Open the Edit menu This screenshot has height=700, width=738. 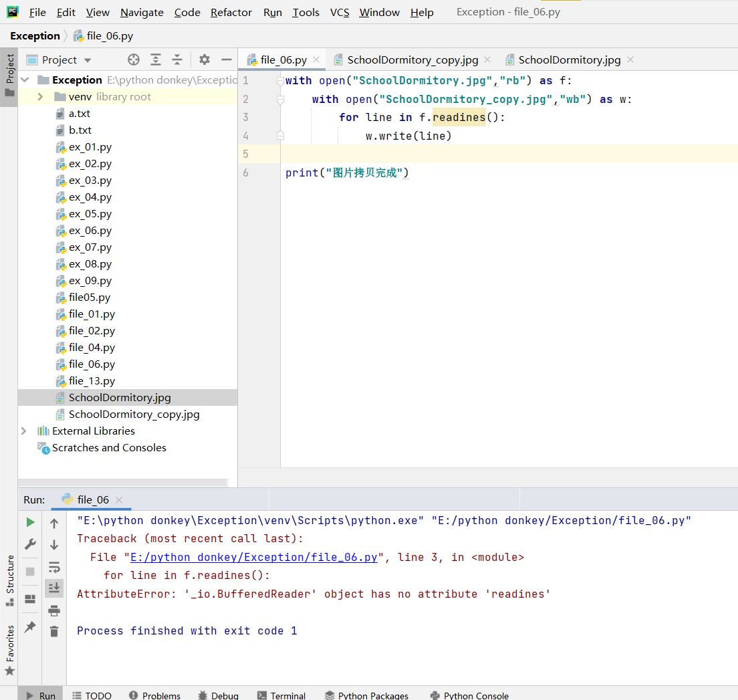66,12
